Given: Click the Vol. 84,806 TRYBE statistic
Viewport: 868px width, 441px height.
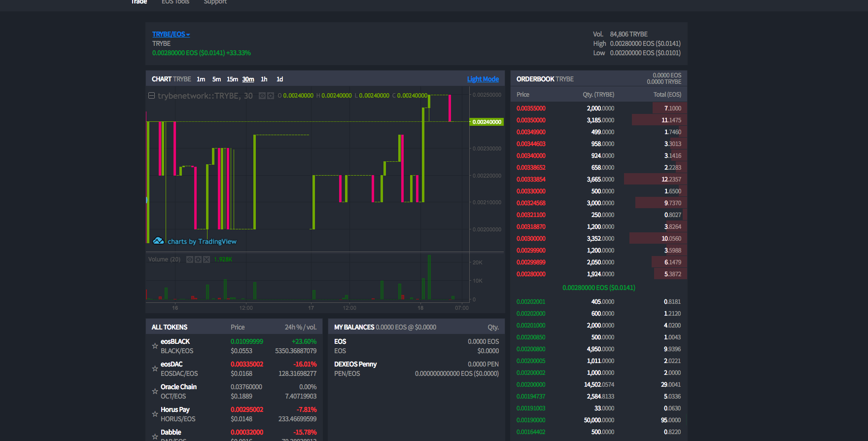Looking at the screenshot, I should pyautogui.click(x=620, y=35).
